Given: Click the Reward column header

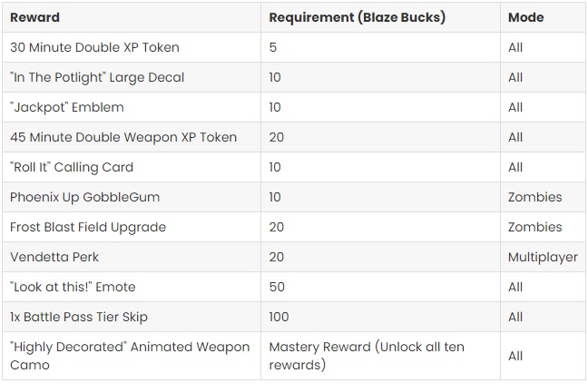Looking at the screenshot, I should click(132, 17).
